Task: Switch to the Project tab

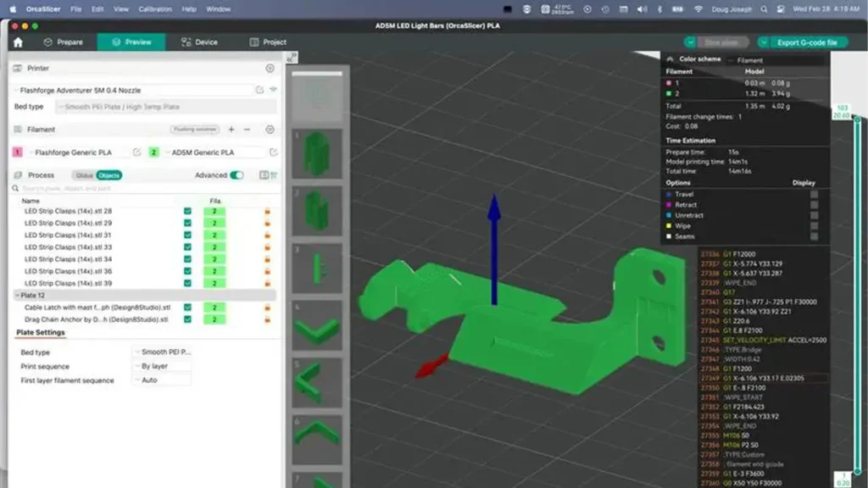Action: pos(268,42)
